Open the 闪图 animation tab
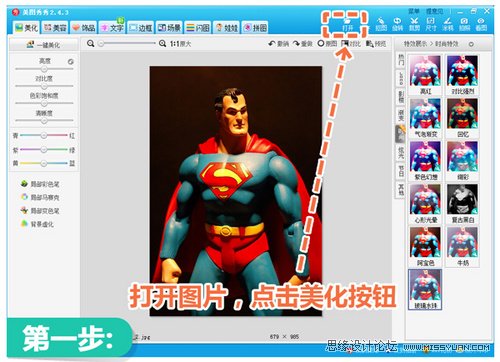The height and width of the screenshot is (362, 500). click(198, 27)
